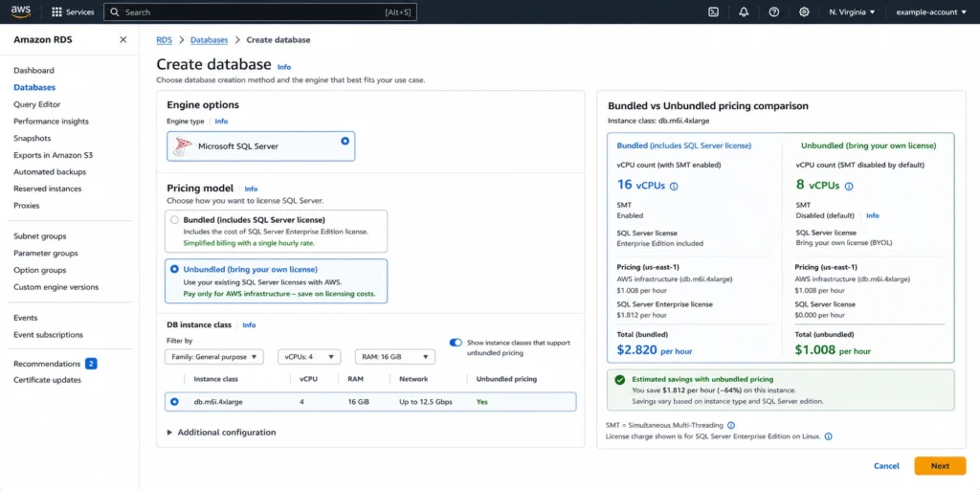Click the Network column header
This screenshot has width=980, height=490.
(413, 379)
